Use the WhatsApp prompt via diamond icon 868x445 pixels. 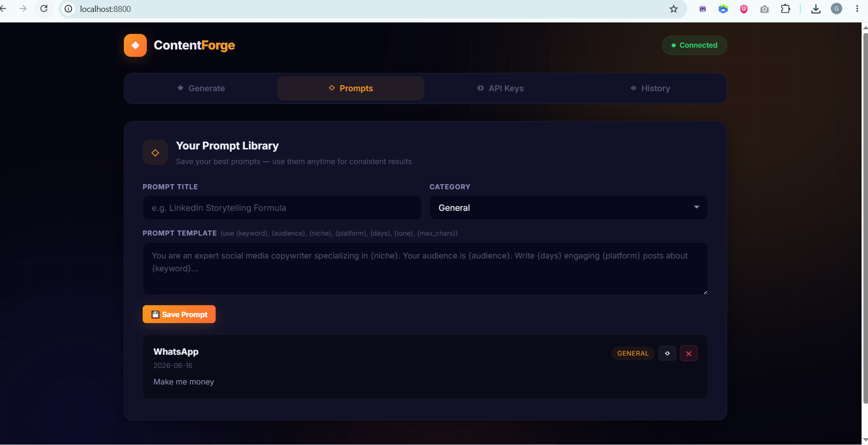[667, 353]
